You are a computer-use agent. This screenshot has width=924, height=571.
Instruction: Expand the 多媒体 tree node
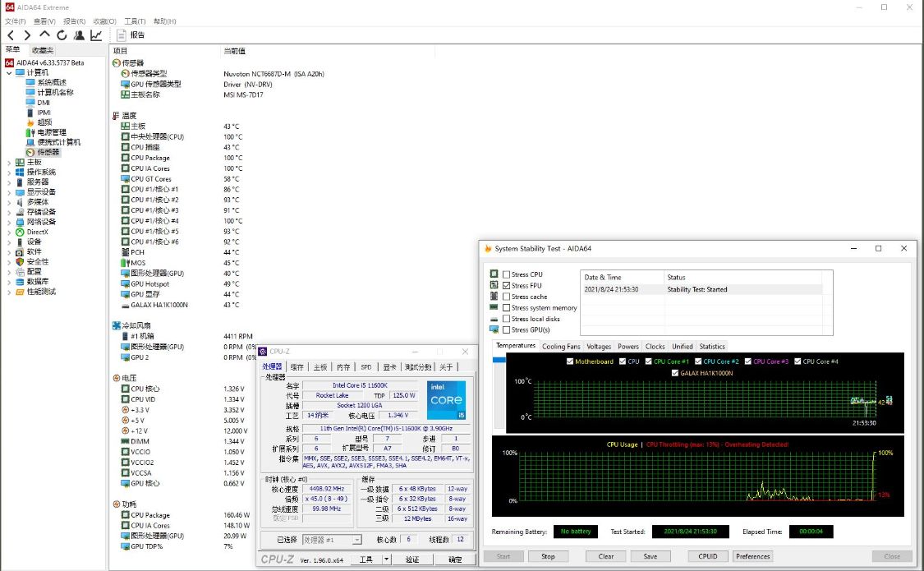point(9,203)
